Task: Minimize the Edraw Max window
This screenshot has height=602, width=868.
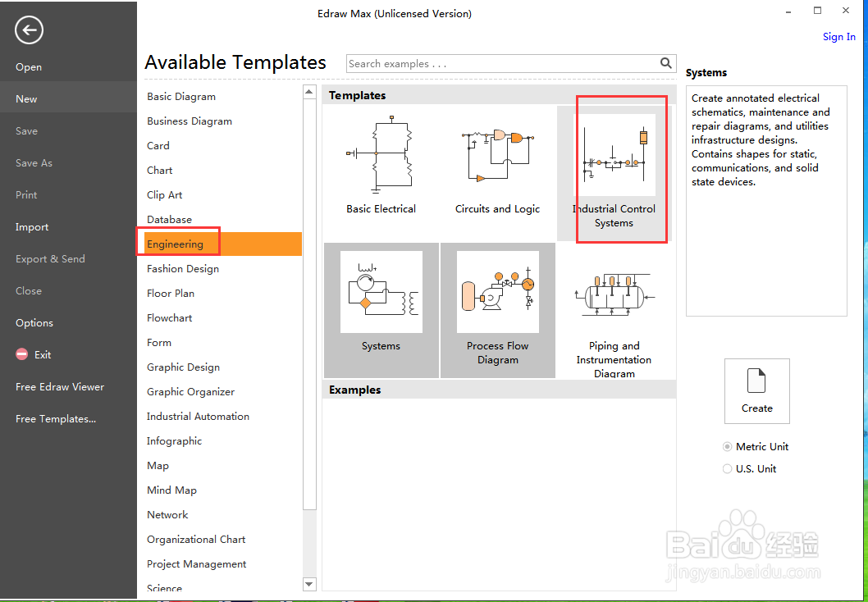Action: tap(789, 11)
